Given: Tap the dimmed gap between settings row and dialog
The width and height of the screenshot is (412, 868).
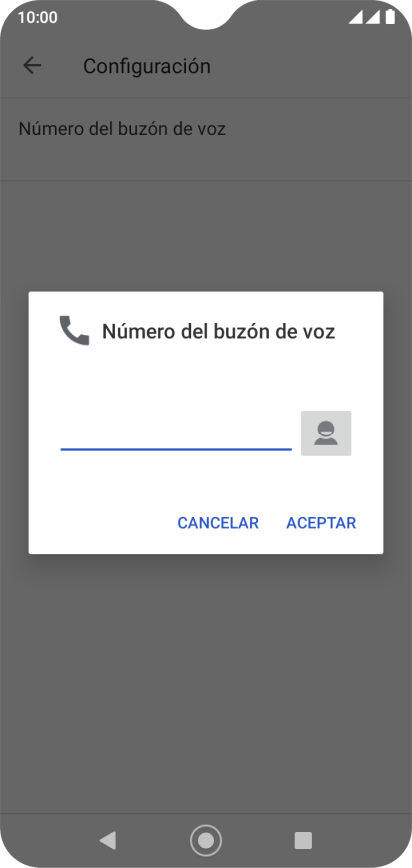Looking at the screenshot, I should 206,236.
